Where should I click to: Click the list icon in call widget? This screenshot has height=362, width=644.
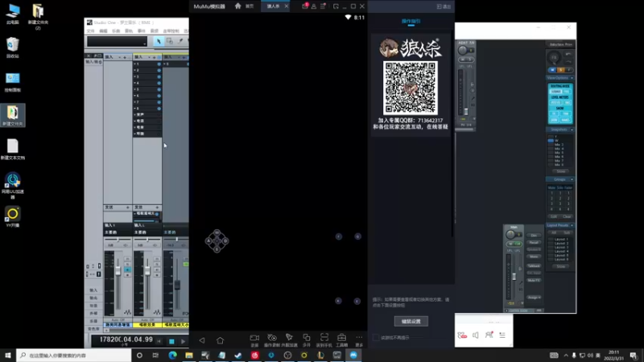pyautogui.click(x=502, y=335)
